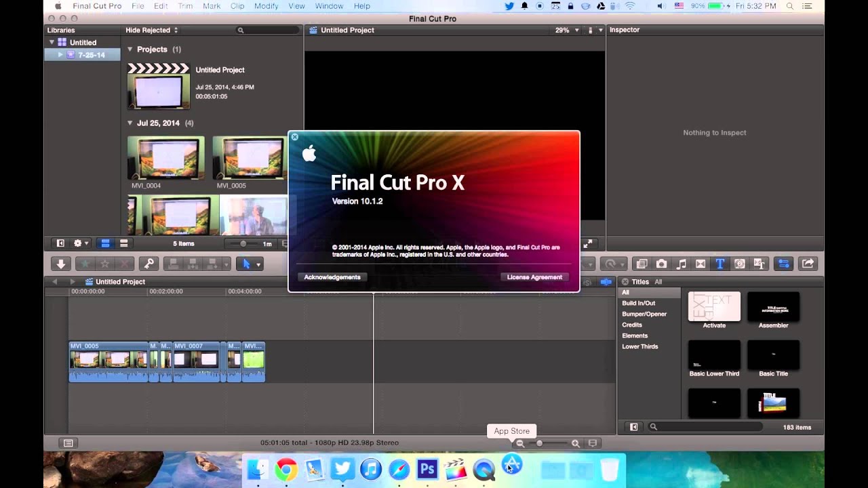The image size is (868, 488).
Task: Open browser gear action menu dropdown
Action: 82,243
